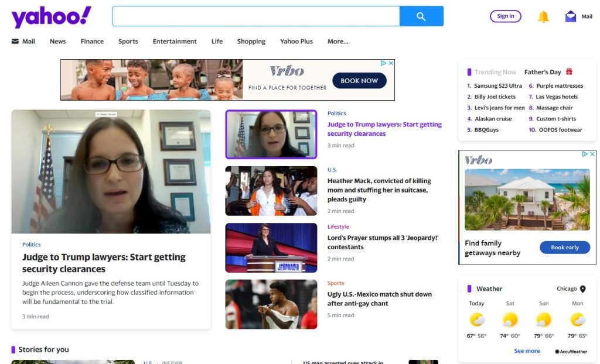Click Book Now on the Vrbo banner ad
600x364 pixels.
point(359,81)
